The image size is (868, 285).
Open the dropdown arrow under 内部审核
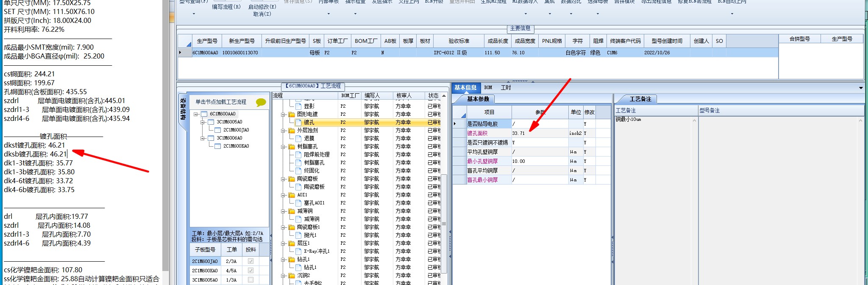(328, 14)
